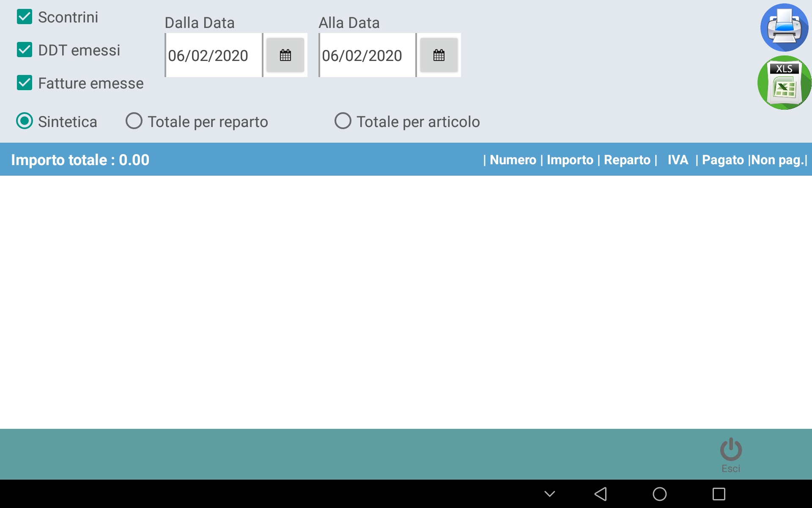Screen dimensions: 812x508
Task: Select Totale per reparto radio option
Action: [x=134, y=121]
